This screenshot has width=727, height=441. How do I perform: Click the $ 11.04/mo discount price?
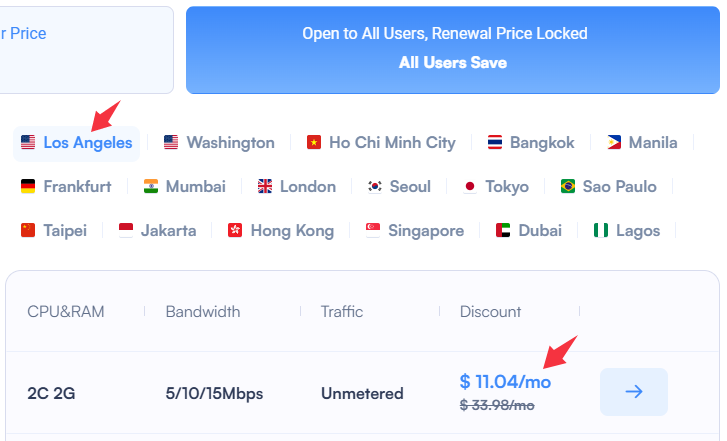point(505,382)
